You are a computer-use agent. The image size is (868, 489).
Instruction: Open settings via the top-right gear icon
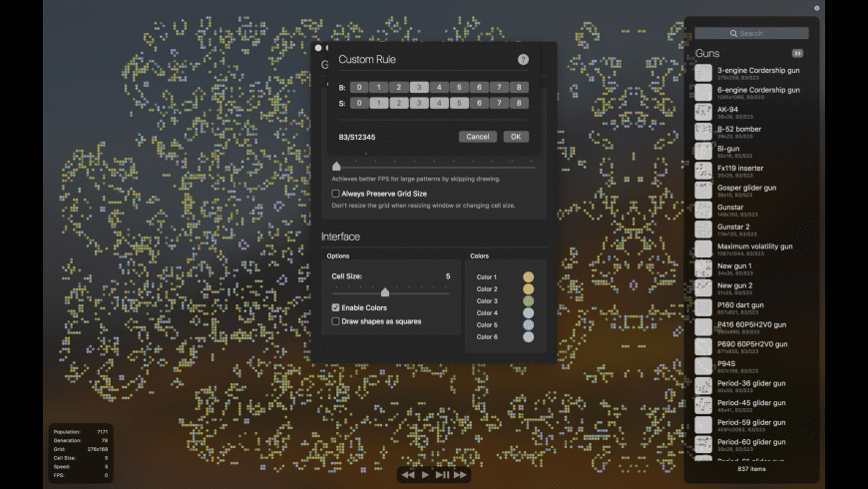coord(816,8)
